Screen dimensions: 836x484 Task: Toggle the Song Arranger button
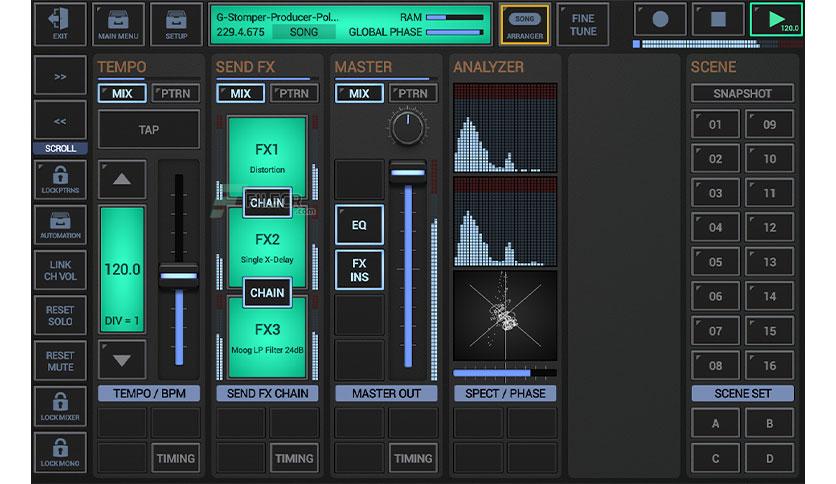[525, 24]
